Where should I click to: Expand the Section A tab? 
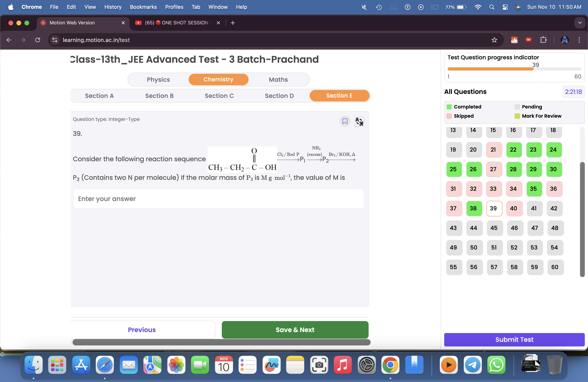(99, 95)
